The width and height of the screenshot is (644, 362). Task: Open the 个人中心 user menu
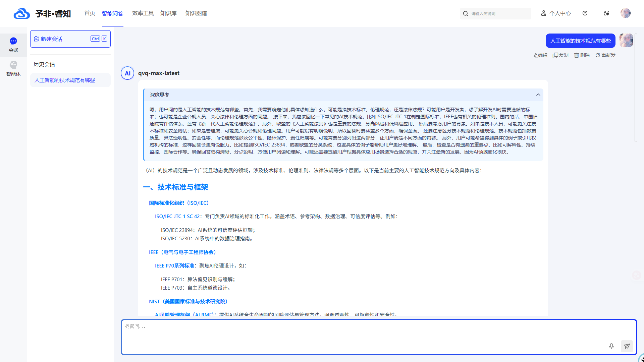[556, 13]
